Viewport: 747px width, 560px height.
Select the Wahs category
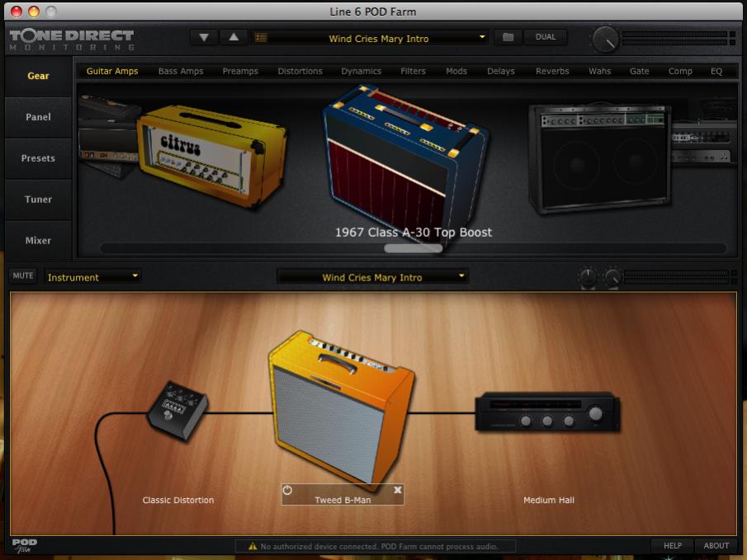(x=600, y=72)
